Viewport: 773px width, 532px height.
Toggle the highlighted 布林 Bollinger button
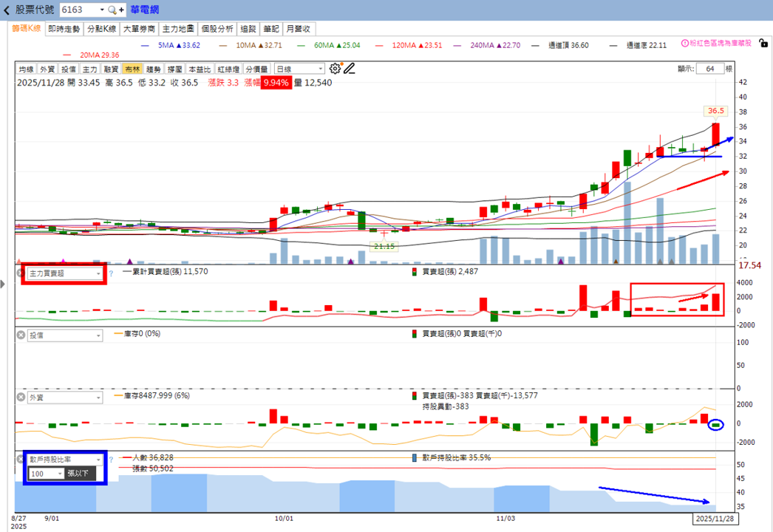pyautogui.click(x=132, y=69)
